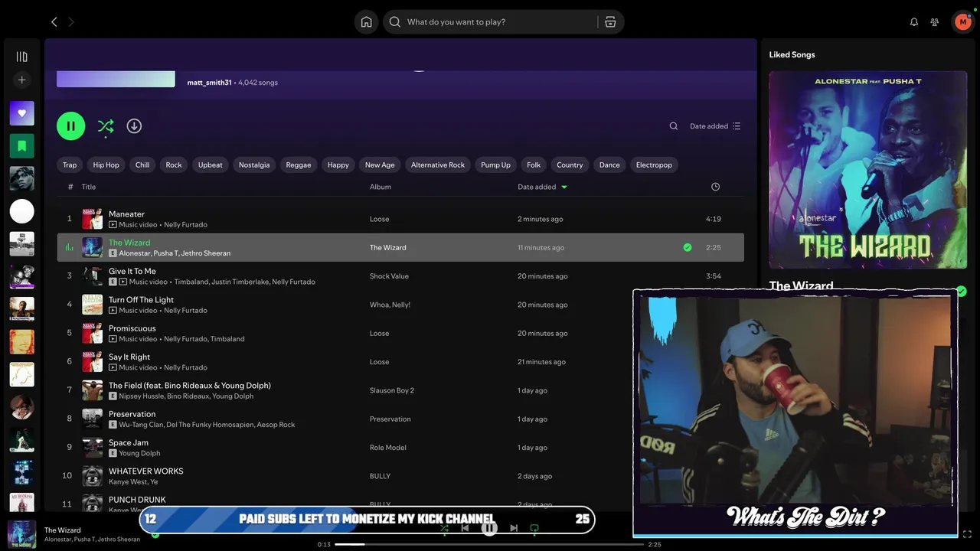Filter by Chill genre
This screenshot has width=980, height=551.
coord(142,165)
